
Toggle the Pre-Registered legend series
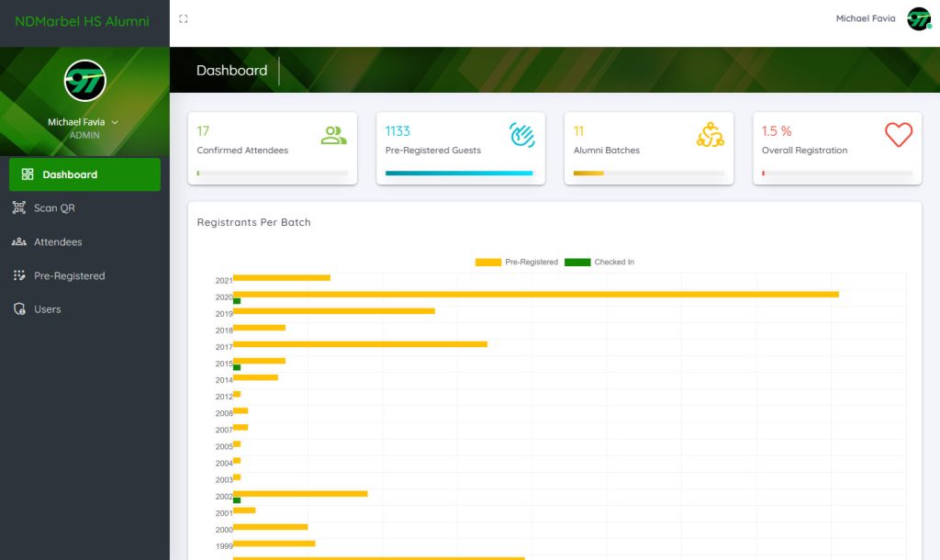point(516,263)
